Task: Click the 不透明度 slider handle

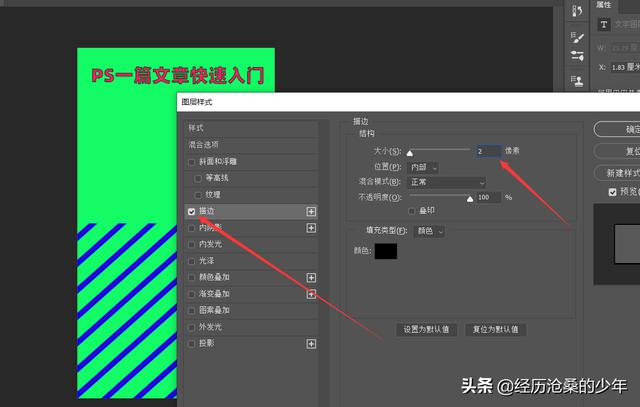Action: 470,199
